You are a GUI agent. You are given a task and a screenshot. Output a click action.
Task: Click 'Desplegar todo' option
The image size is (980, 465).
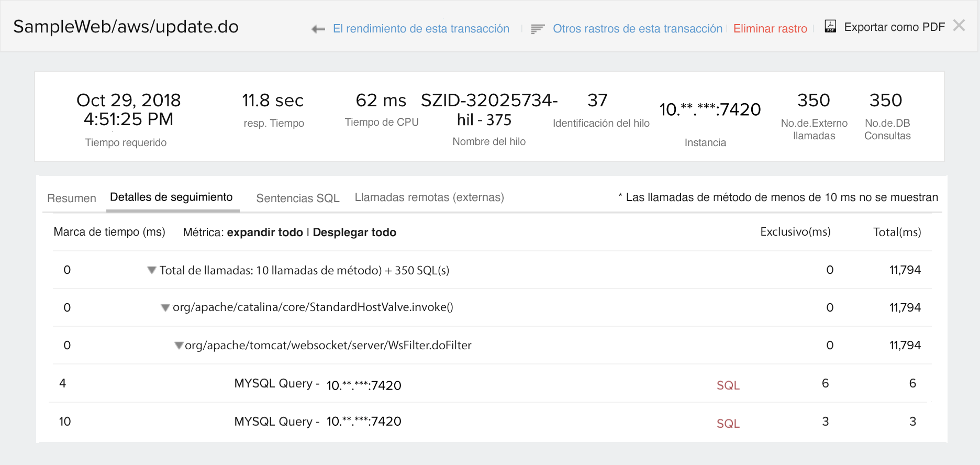[x=354, y=233]
